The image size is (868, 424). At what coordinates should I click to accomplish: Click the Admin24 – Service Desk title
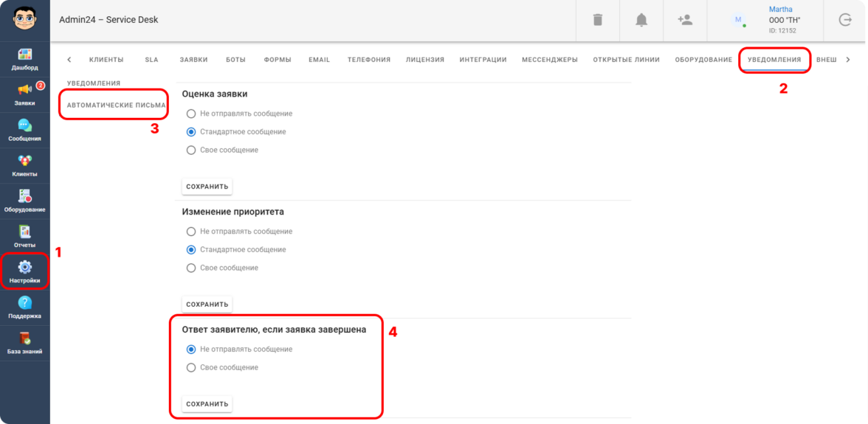click(x=108, y=20)
